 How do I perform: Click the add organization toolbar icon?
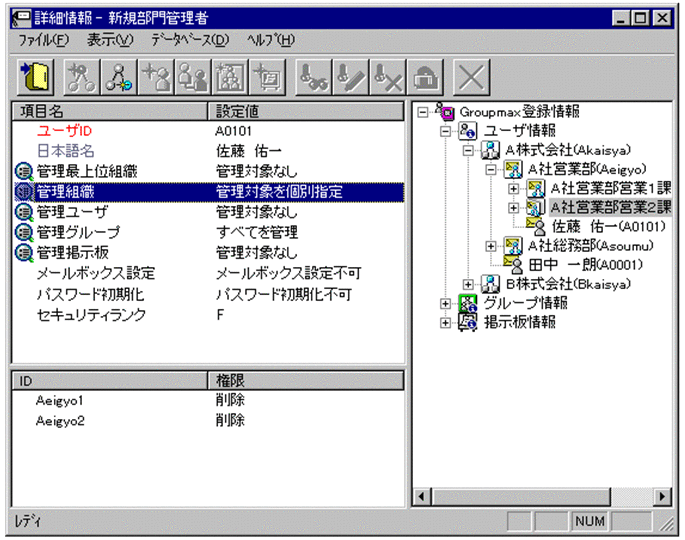(119, 77)
